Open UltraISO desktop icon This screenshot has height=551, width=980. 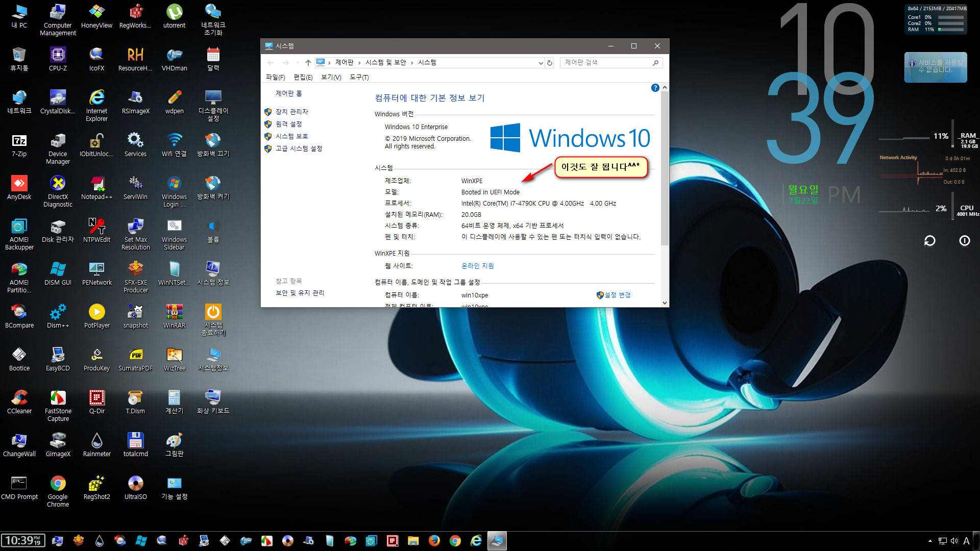click(x=135, y=487)
